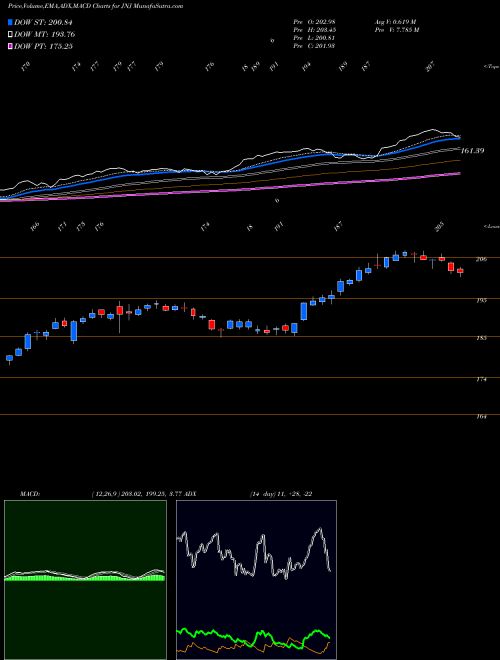
Task: Click the 174 price axis label
Action: (x=481, y=379)
